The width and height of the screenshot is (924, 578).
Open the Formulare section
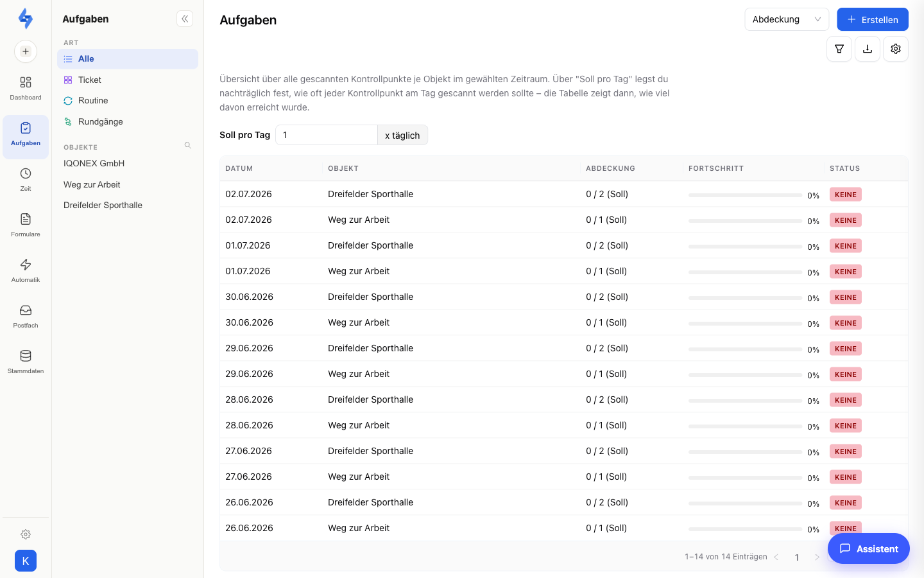pyautogui.click(x=26, y=225)
